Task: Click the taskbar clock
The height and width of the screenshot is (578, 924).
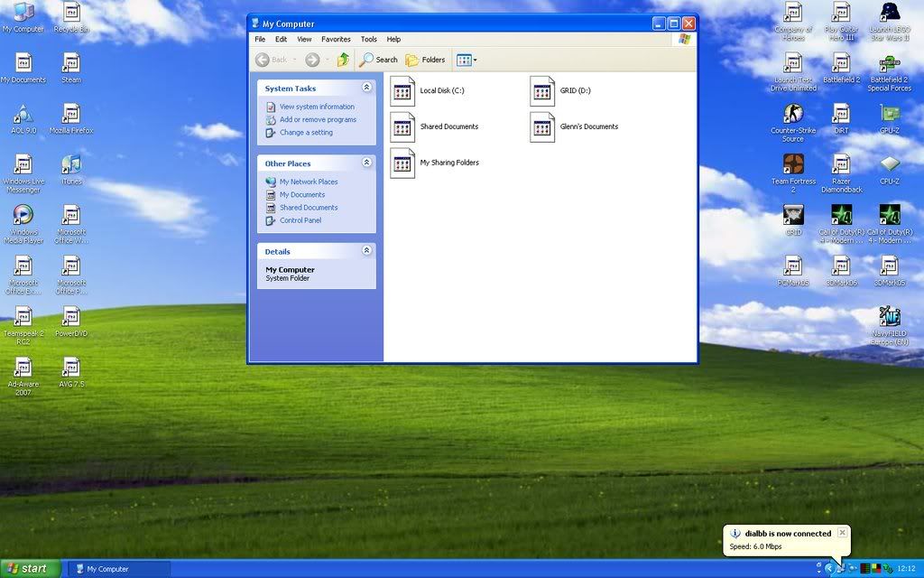Action: point(906,569)
